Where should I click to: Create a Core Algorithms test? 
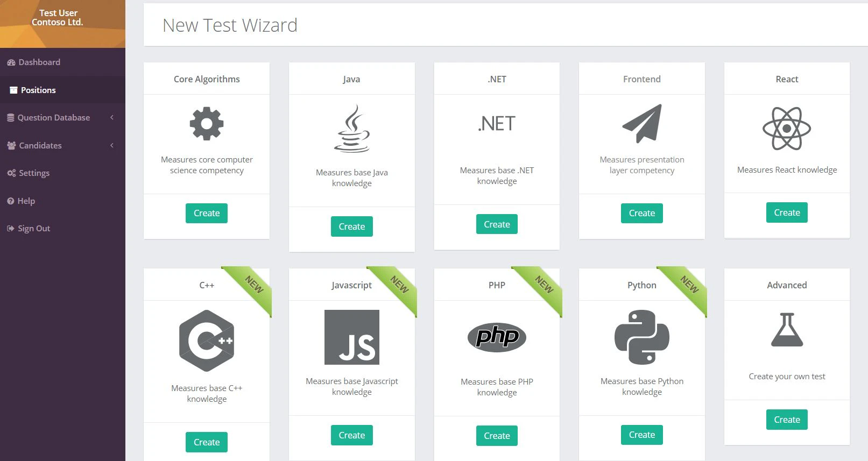(x=207, y=213)
